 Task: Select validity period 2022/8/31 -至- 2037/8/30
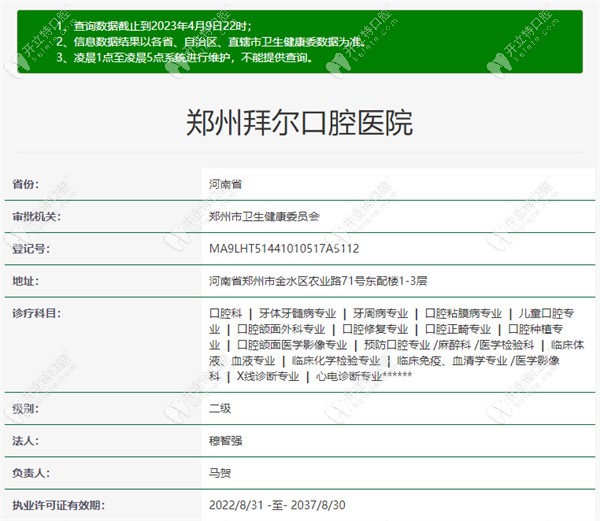point(277,505)
